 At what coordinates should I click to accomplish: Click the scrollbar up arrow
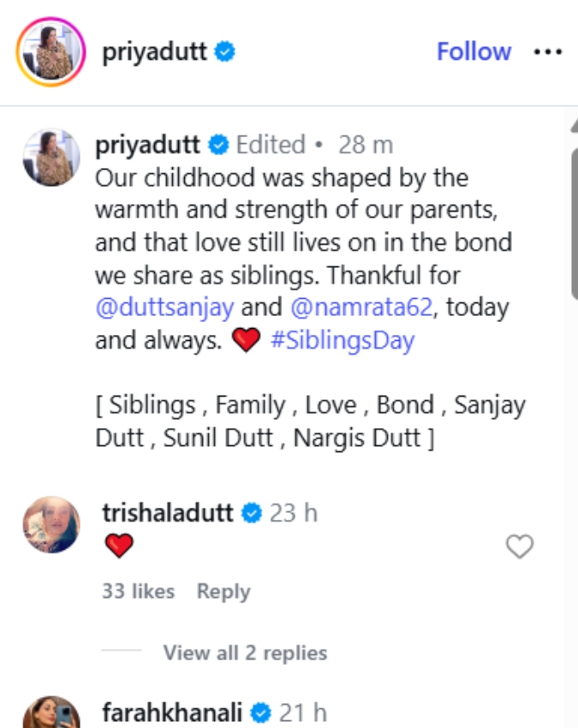tap(574, 128)
